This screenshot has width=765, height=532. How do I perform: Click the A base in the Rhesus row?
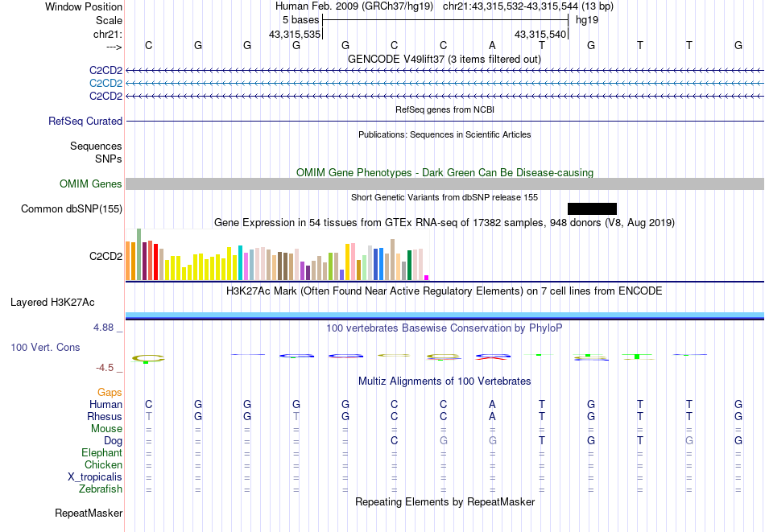point(492,416)
